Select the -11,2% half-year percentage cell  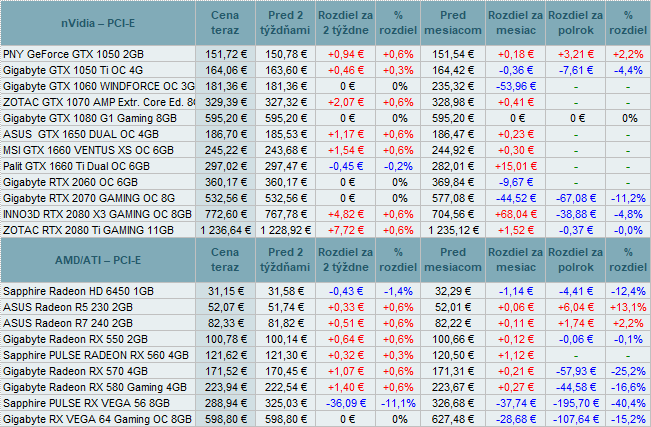[x=628, y=198]
